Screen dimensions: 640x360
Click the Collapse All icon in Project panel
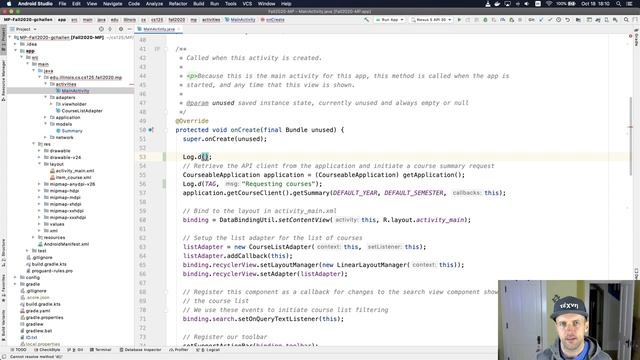pyautogui.click(x=110, y=29)
